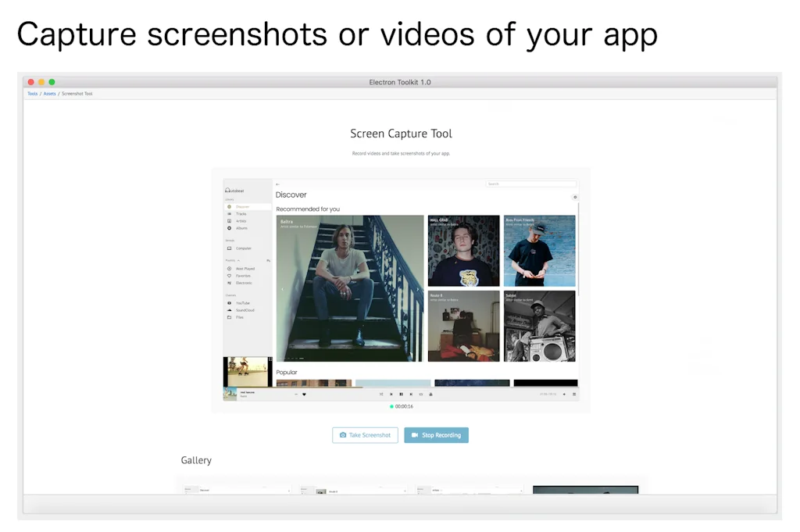Favorite the currently playing track
Image resolution: width=800 pixels, height=532 pixels.
[x=304, y=394]
